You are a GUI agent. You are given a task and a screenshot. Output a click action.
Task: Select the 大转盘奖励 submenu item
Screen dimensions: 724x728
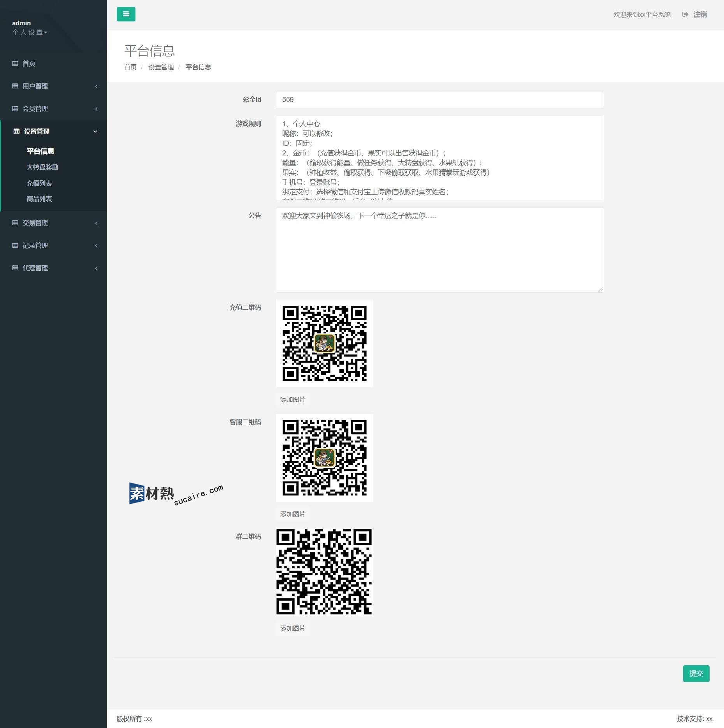42,167
